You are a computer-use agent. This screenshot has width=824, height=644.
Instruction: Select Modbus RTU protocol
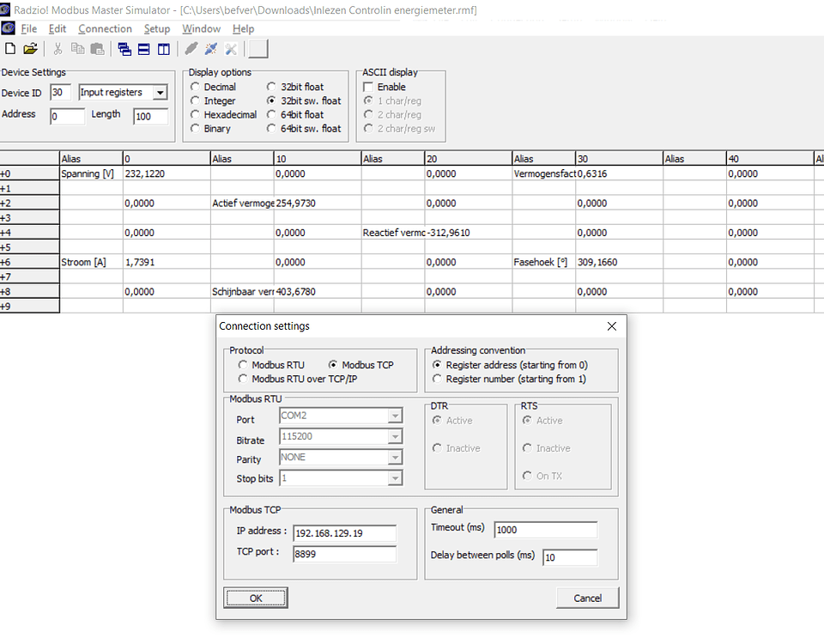point(272,365)
